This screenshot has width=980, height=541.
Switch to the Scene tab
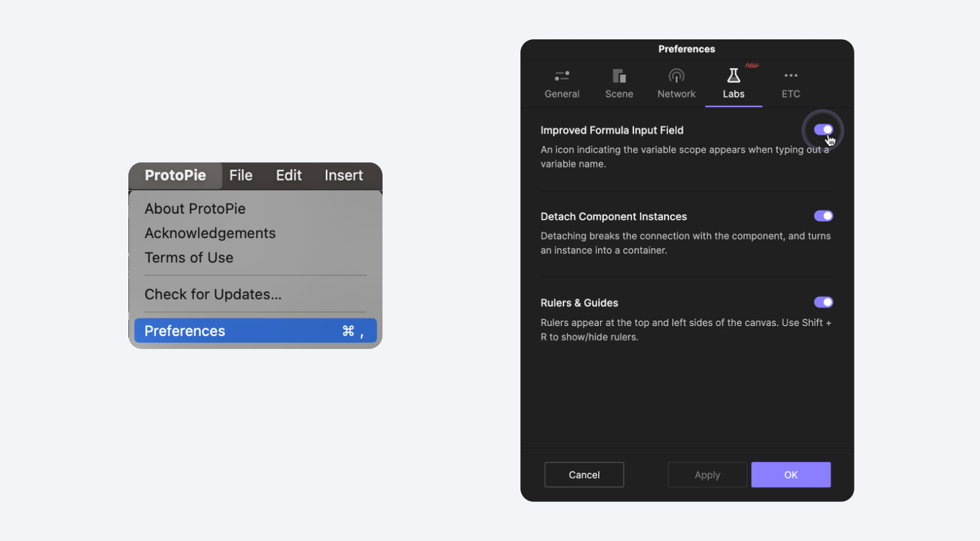pyautogui.click(x=619, y=84)
